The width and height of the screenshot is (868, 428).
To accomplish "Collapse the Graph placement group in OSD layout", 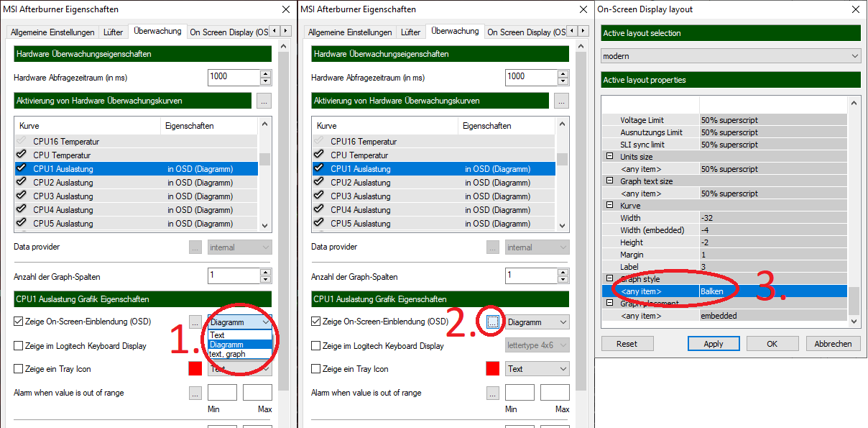I will tap(610, 303).
